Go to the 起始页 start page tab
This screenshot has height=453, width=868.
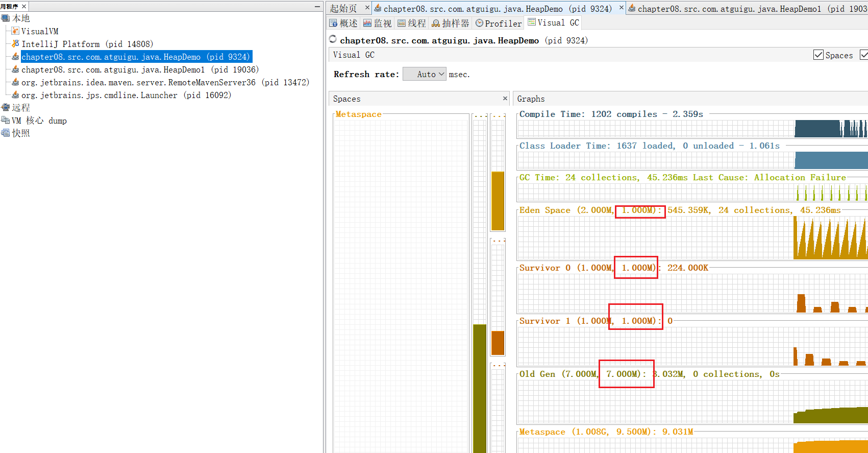click(x=343, y=9)
